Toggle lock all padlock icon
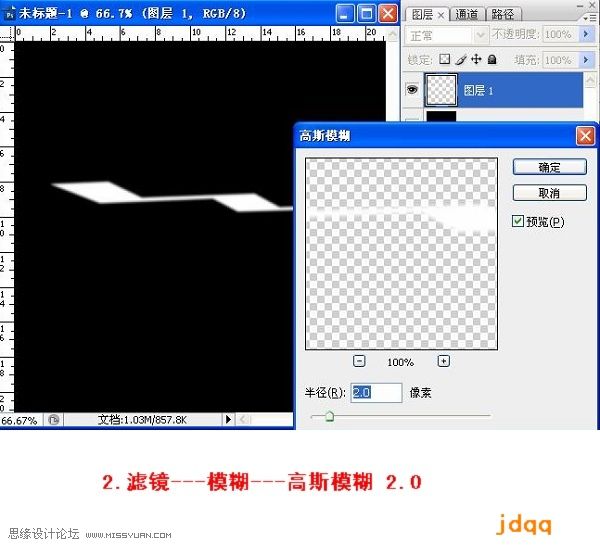The height and width of the screenshot is (550, 600). pyautogui.click(x=492, y=59)
